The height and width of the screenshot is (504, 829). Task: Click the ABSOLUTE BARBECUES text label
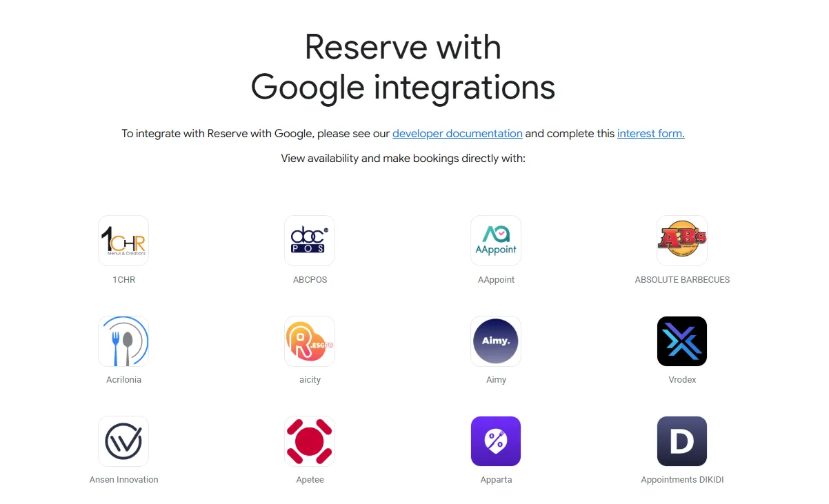pyautogui.click(x=683, y=280)
